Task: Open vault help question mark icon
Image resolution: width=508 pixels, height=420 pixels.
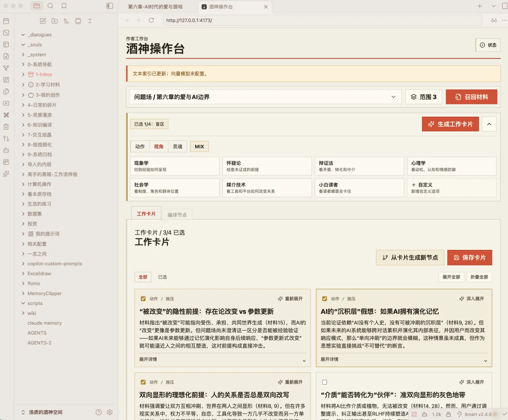Action: pyautogui.click(x=98, y=412)
